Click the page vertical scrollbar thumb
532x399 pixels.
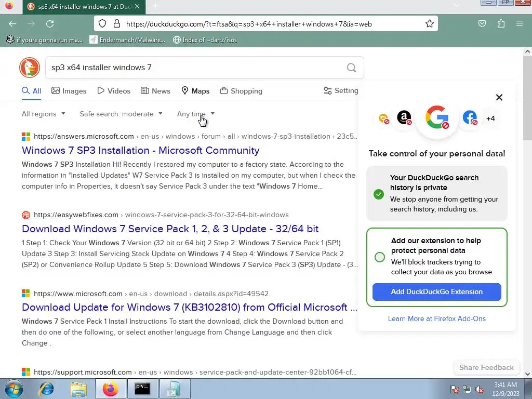pyautogui.click(x=527, y=98)
